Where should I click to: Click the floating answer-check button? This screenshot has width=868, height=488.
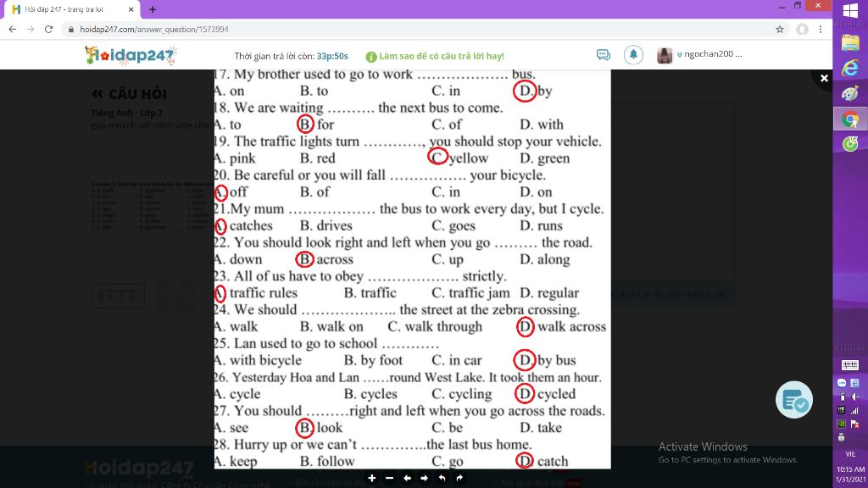pos(793,400)
